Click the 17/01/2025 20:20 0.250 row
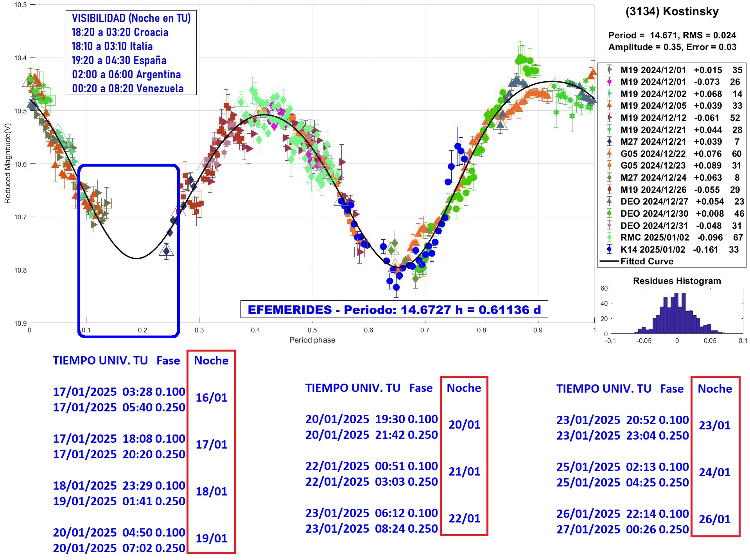The image size is (750, 560). [119, 454]
